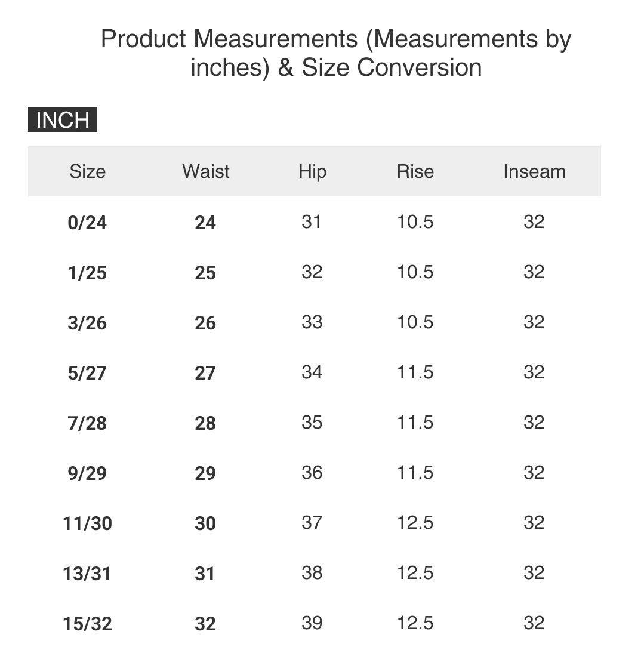Screen dimensions: 644x650
Task: Click the Waist column header
Action: click(x=205, y=172)
